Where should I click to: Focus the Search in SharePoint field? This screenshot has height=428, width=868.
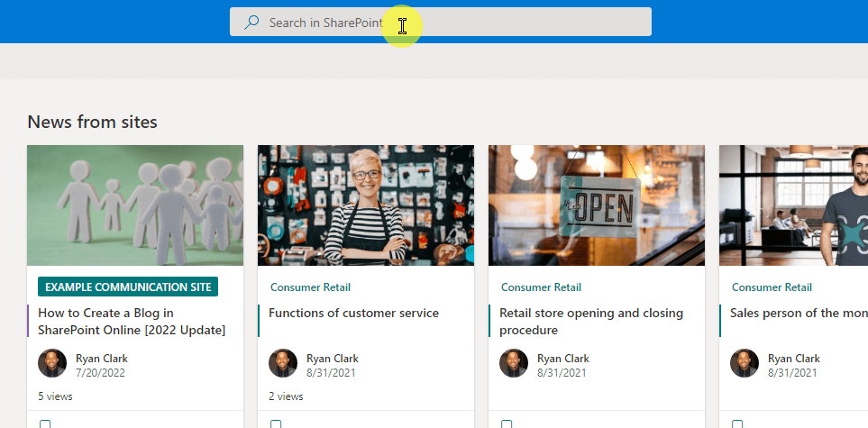[x=441, y=23]
